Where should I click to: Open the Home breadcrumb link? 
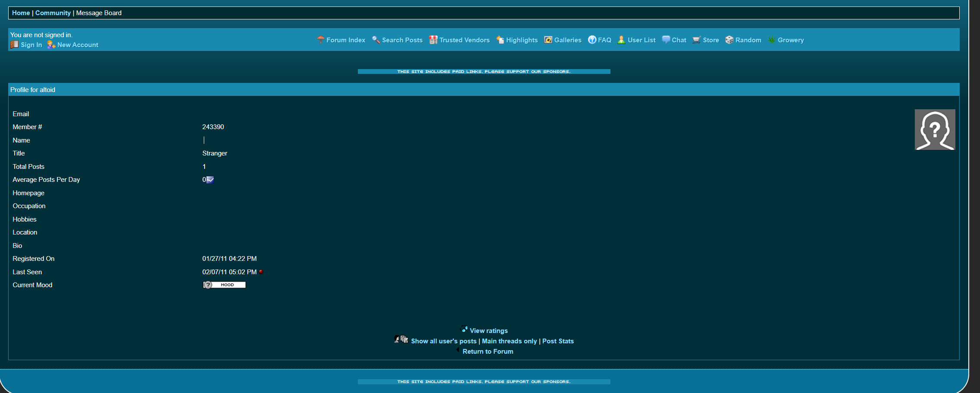(x=21, y=13)
